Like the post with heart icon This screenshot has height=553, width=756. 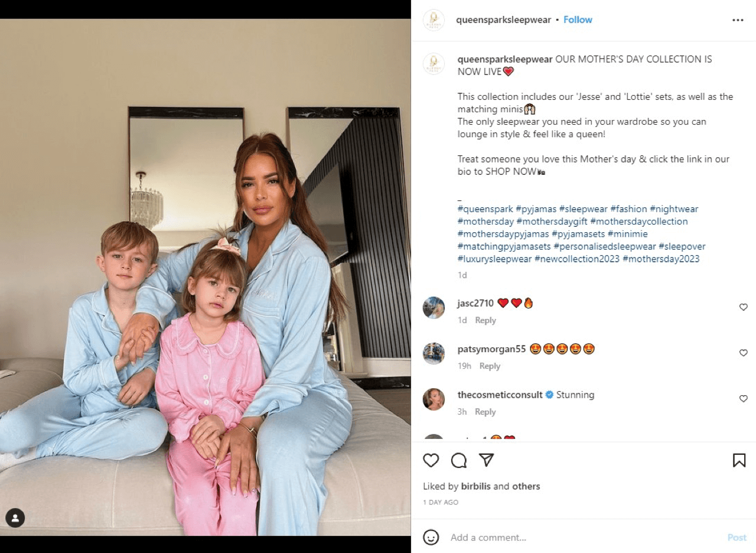click(431, 460)
